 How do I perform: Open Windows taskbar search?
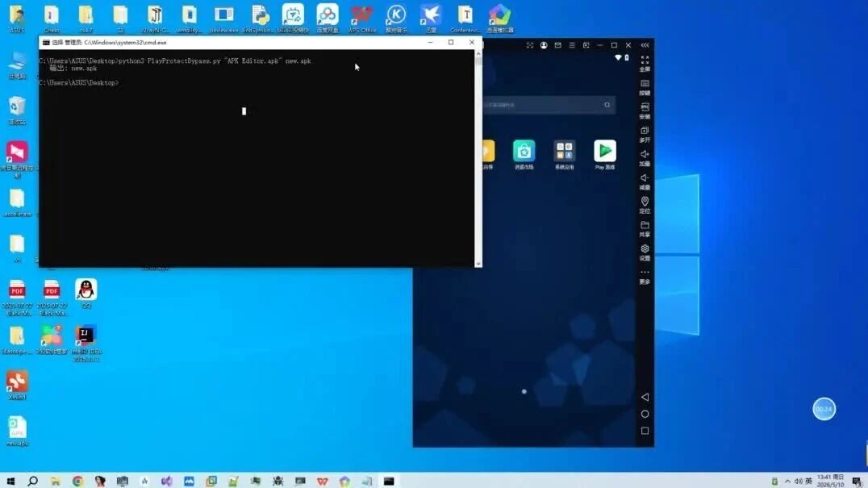click(32, 481)
